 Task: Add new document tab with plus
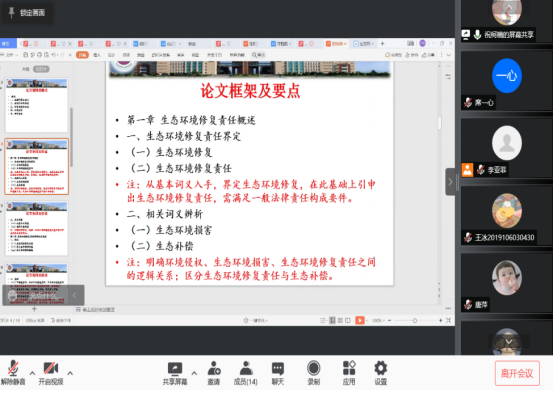point(382,43)
